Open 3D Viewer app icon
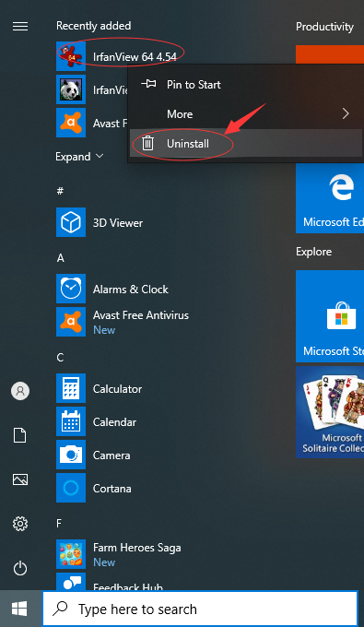This screenshot has width=364, height=627. tap(71, 222)
